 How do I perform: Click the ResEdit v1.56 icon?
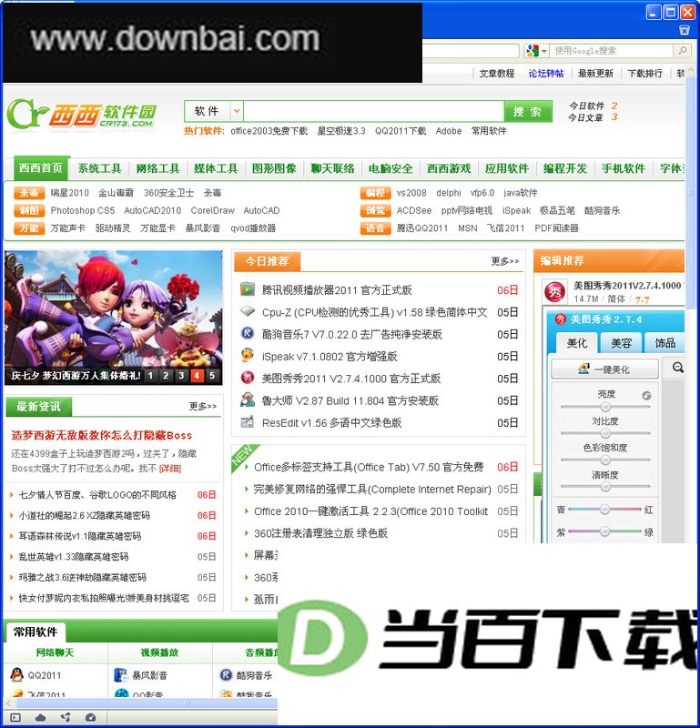[247, 421]
